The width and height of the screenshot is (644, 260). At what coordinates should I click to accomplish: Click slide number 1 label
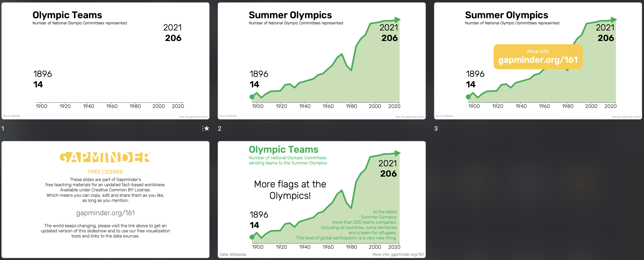point(3,129)
